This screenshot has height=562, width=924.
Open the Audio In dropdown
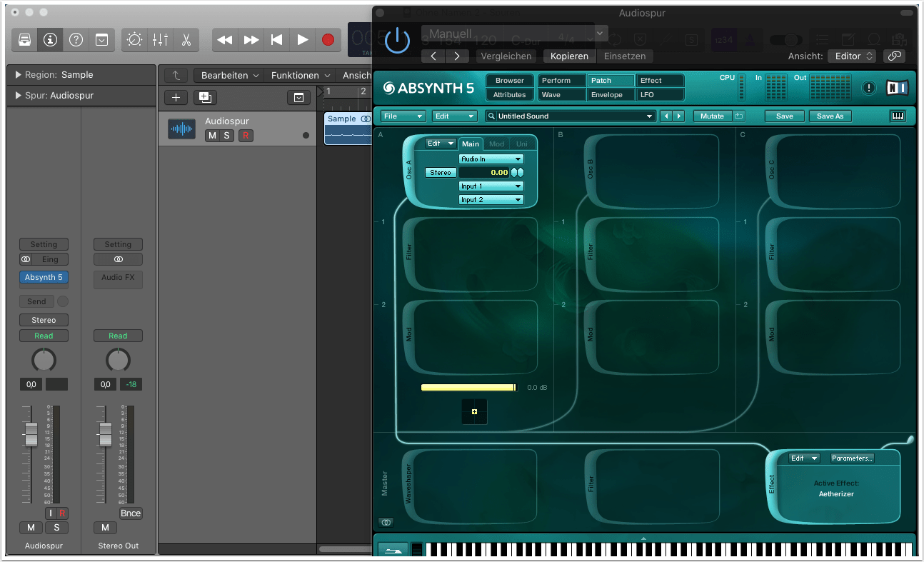[491, 159]
